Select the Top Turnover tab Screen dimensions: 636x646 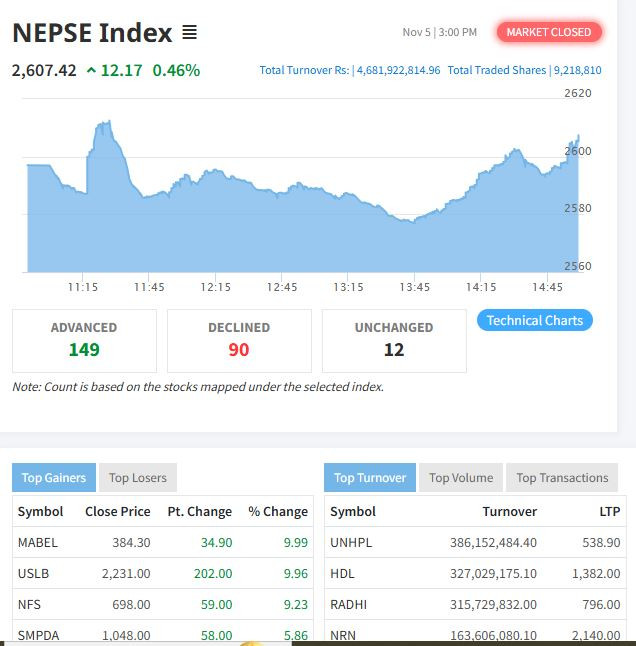click(x=370, y=477)
